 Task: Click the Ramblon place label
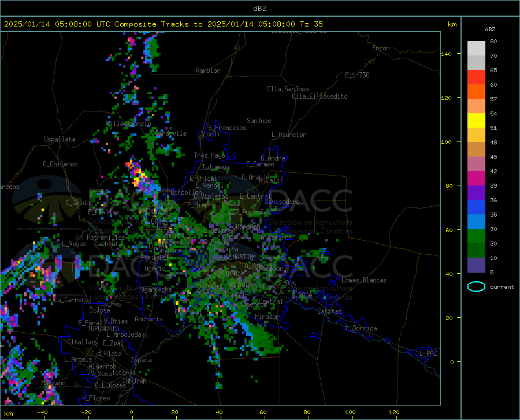pos(208,70)
